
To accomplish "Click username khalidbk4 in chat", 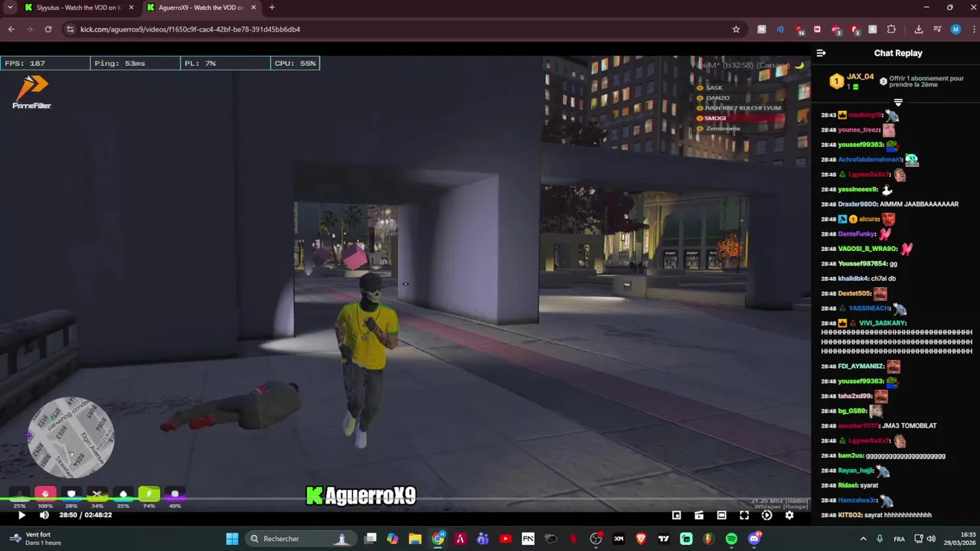I will pos(853,279).
